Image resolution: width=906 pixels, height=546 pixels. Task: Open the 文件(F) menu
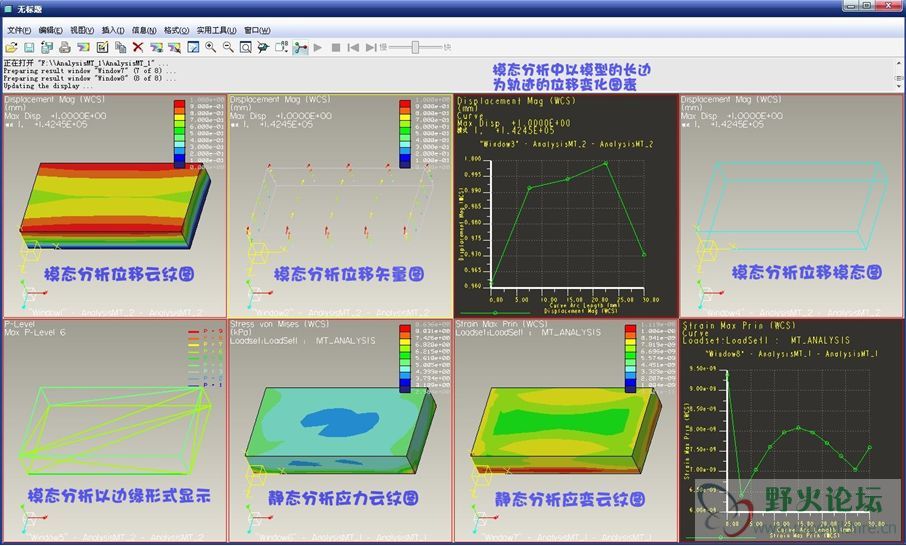point(18,30)
